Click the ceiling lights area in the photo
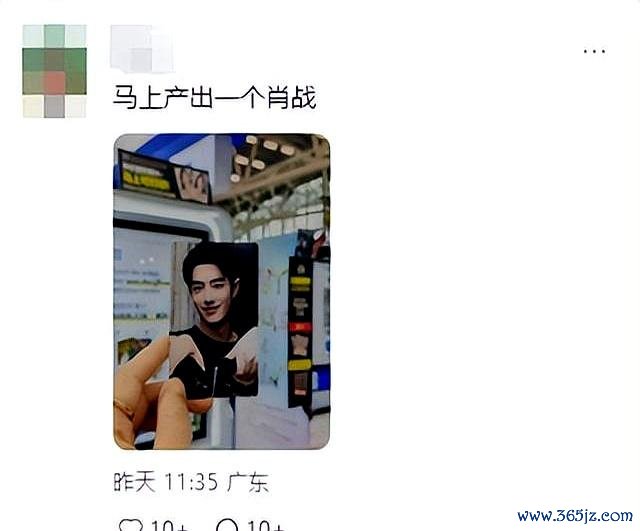 pos(263,156)
